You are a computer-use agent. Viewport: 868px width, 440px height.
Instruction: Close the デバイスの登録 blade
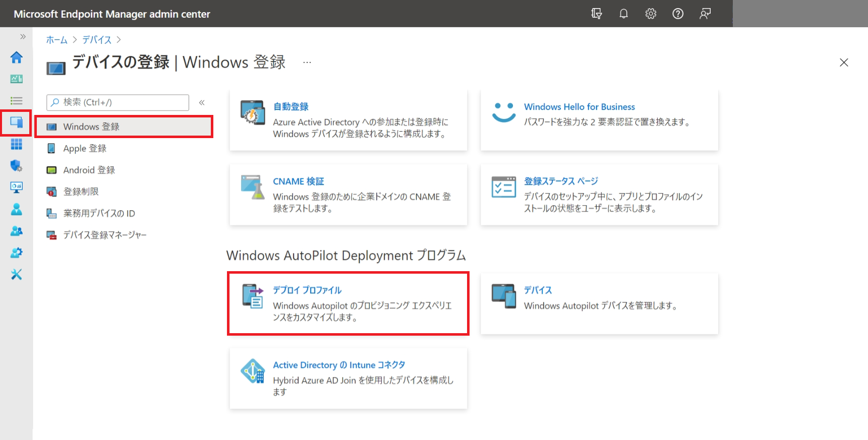point(844,62)
